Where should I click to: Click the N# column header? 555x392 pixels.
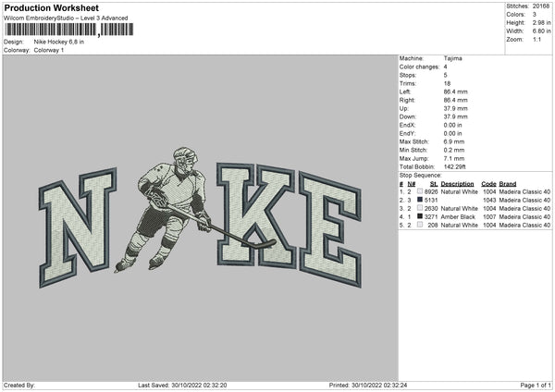point(412,184)
